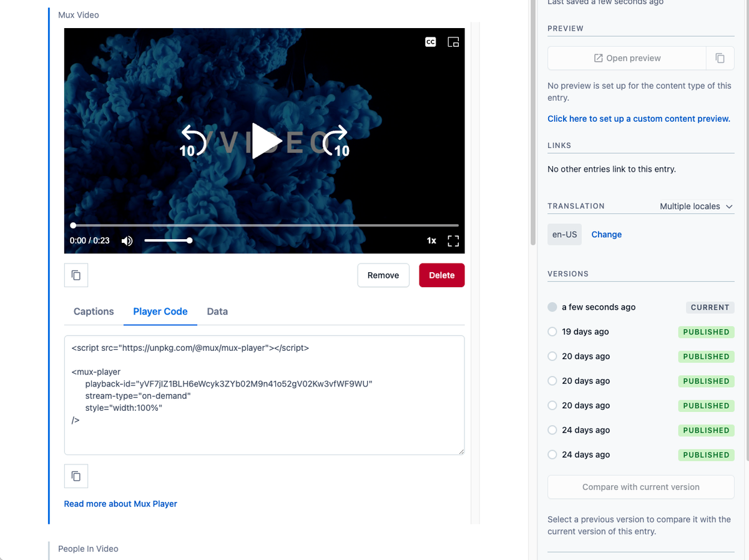Image resolution: width=749 pixels, height=560 pixels.
Task: Switch to the Data tab
Action: (217, 312)
